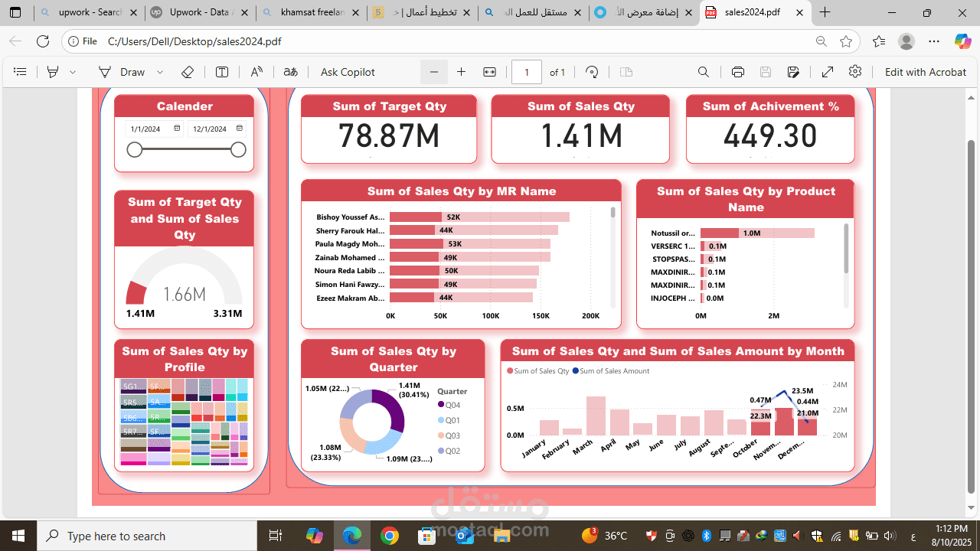
Task: Rotate the PDF page
Action: point(592,72)
